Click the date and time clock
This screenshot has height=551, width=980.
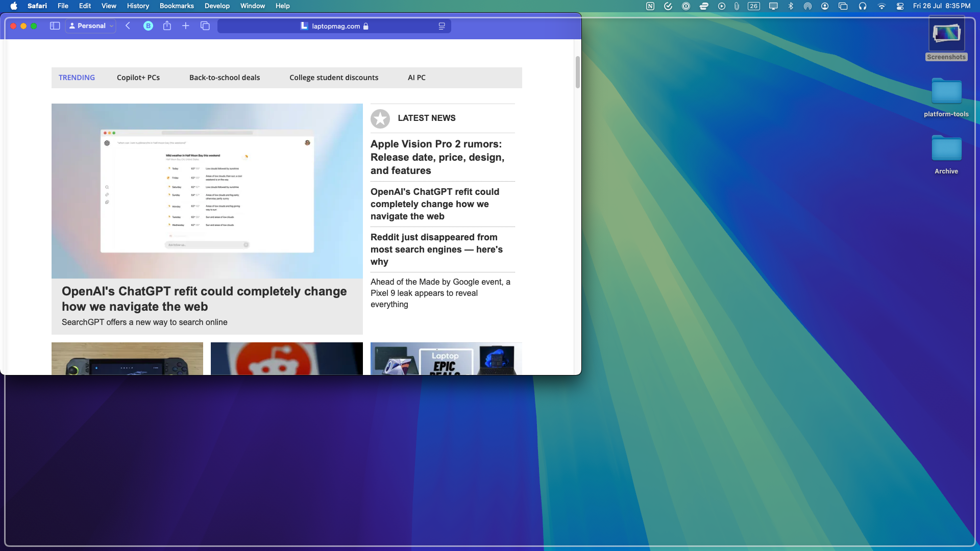pyautogui.click(x=942, y=6)
